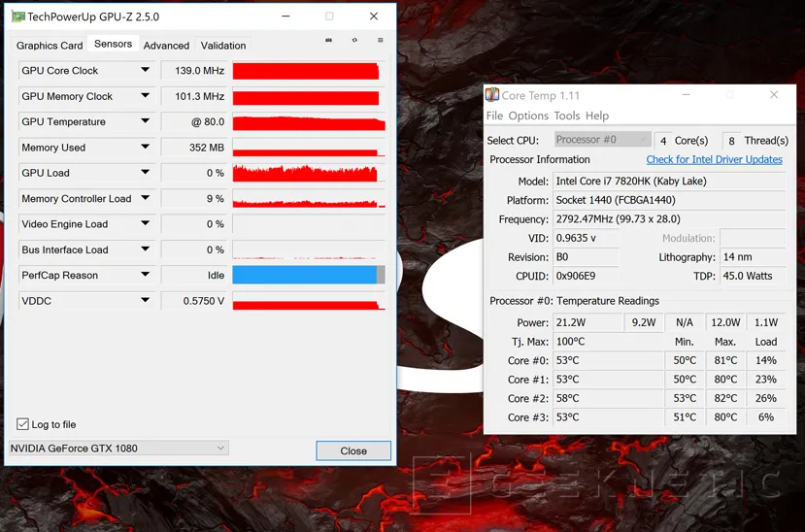
Task: Click the TDP 45.0 Watts field
Action: (x=753, y=276)
